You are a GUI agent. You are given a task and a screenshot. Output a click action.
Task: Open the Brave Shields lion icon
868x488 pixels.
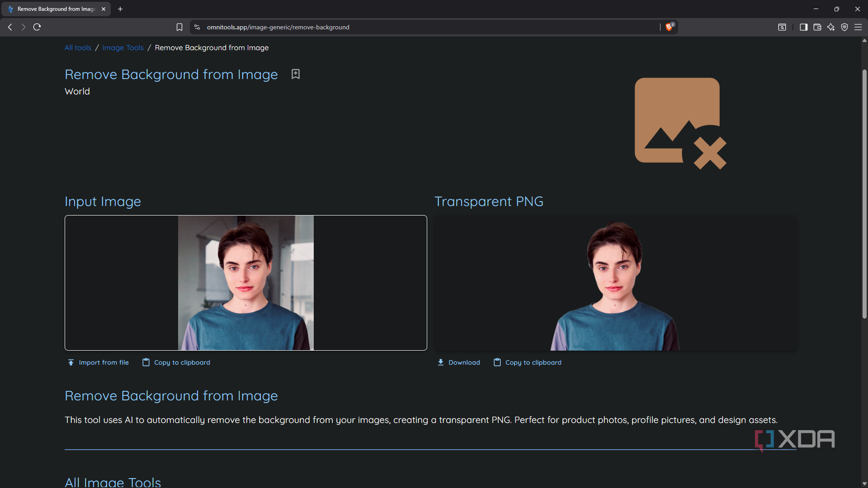click(x=670, y=27)
